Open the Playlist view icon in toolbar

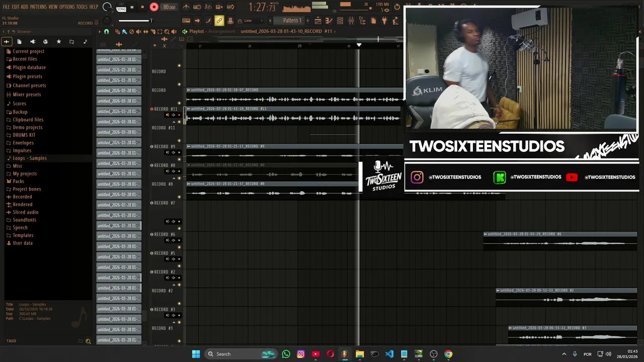point(318,21)
